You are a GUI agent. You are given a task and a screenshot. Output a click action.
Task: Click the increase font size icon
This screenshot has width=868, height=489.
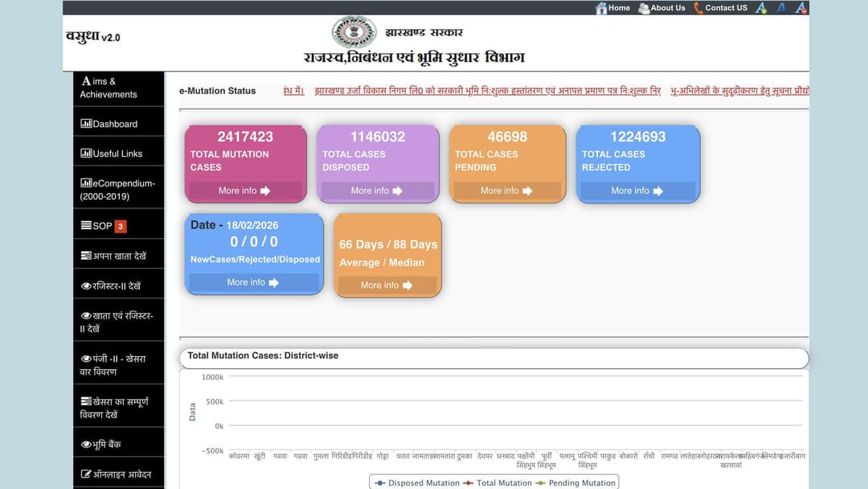pos(761,8)
